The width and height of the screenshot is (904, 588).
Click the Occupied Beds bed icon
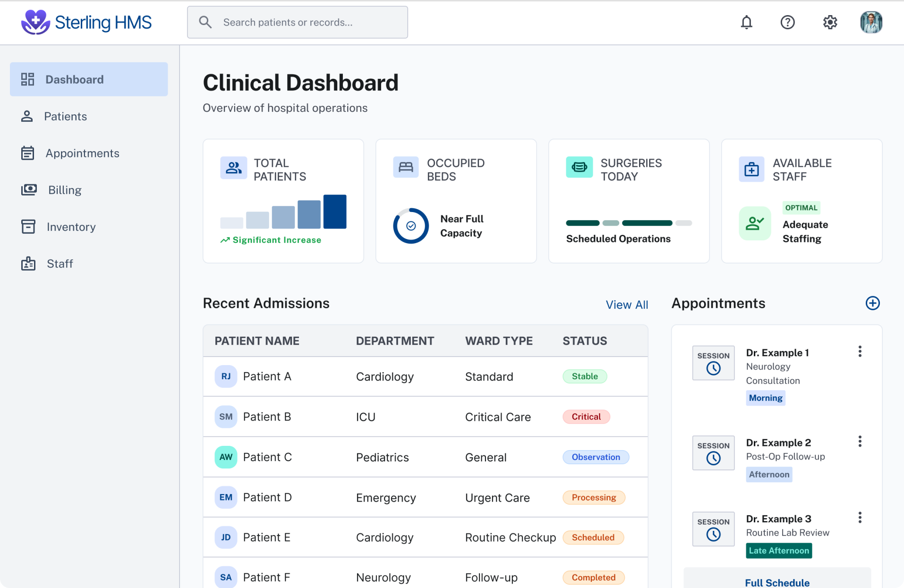(406, 167)
